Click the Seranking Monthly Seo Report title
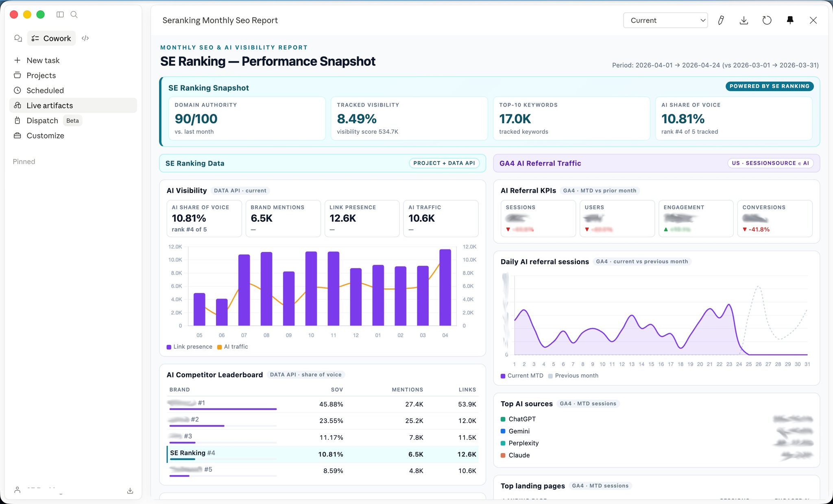Screen dimensions: 833x504 click(x=220, y=20)
